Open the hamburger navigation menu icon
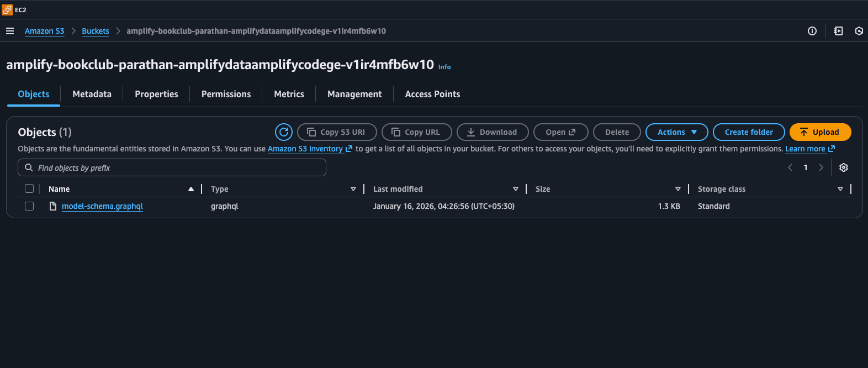Image resolution: width=868 pixels, height=368 pixels. coord(10,31)
